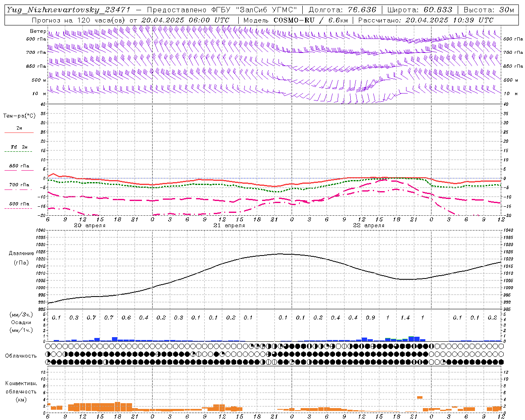Select the Тем-ра(°C) panel label

point(19,116)
